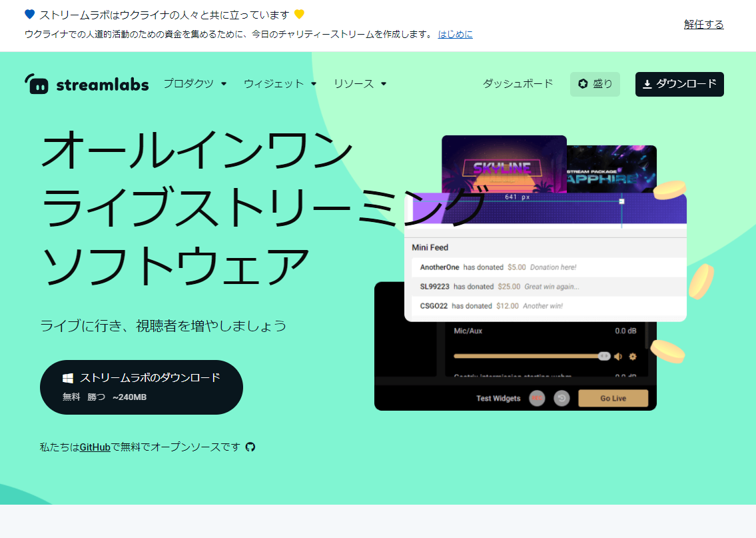Select the CSGO22 donation row
Image resolution: width=756 pixels, height=538 pixels.
pos(548,306)
